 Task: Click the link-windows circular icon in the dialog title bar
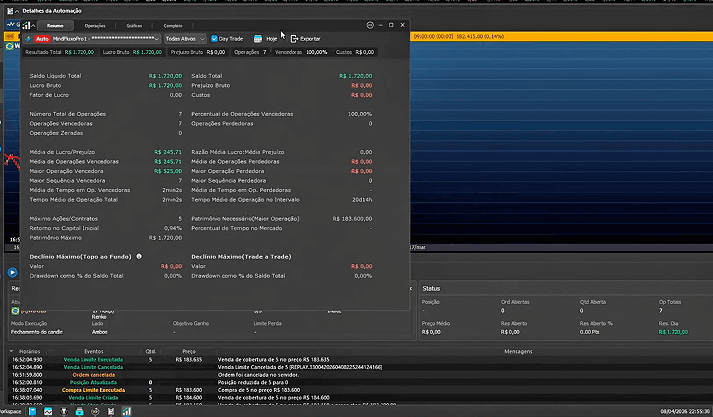370,25
